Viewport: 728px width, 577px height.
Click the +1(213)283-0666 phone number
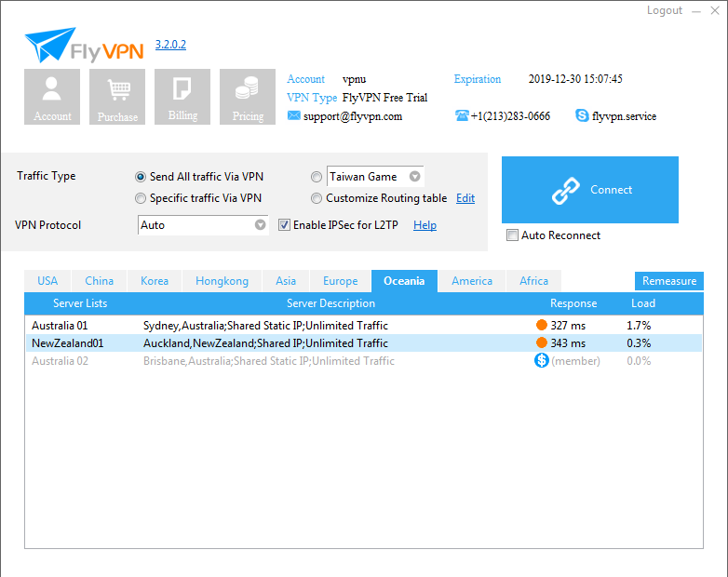click(510, 116)
